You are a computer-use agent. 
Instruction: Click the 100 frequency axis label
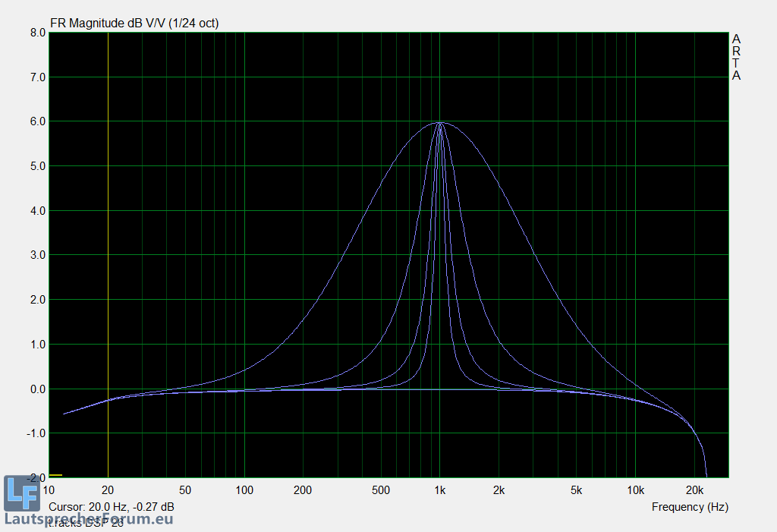point(244,490)
